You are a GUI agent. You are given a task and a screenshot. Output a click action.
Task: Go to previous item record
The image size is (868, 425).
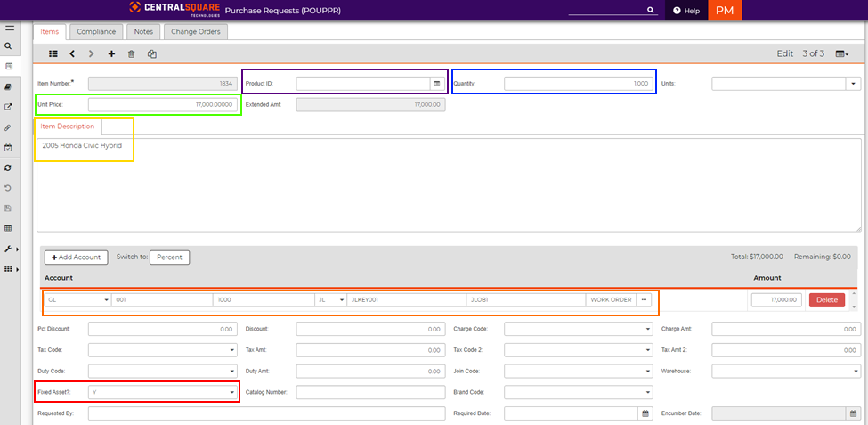click(x=72, y=53)
